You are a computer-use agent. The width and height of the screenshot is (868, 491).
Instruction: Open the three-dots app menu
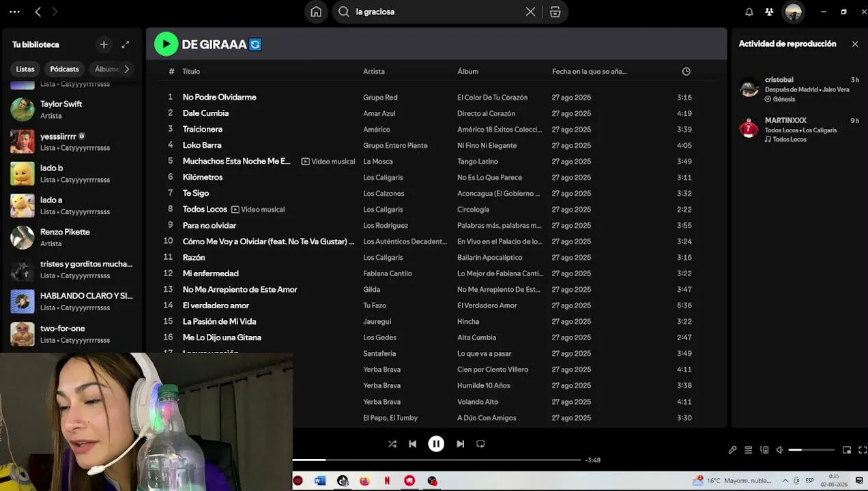point(14,12)
